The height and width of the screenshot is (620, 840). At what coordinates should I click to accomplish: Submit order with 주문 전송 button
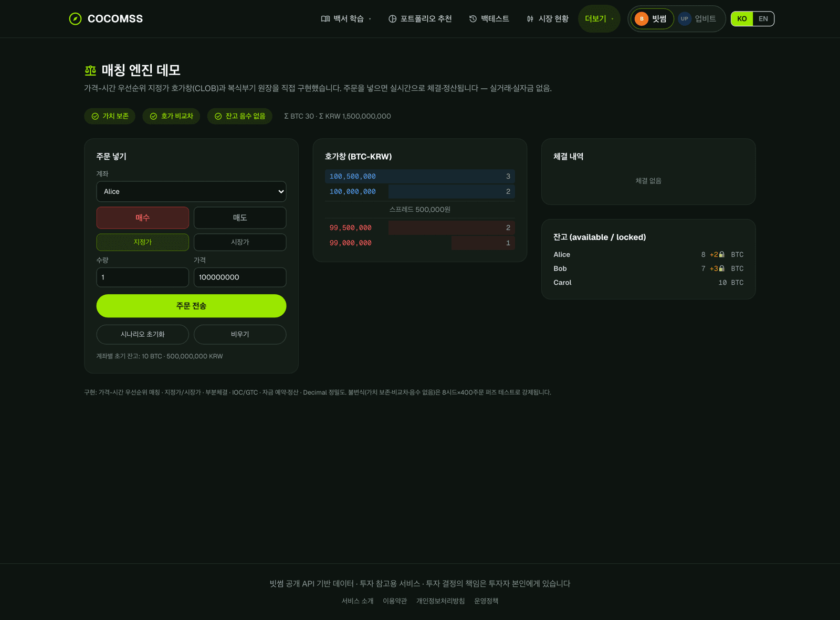[x=191, y=306]
